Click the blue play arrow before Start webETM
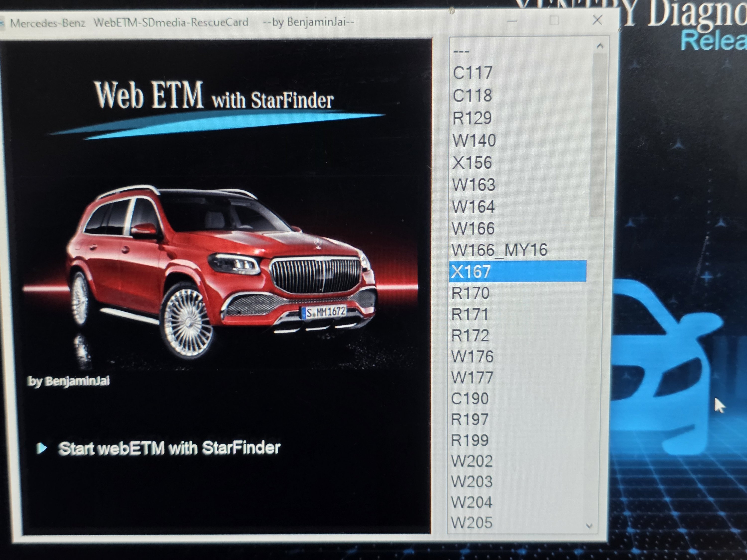The image size is (747, 560). point(42,448)
